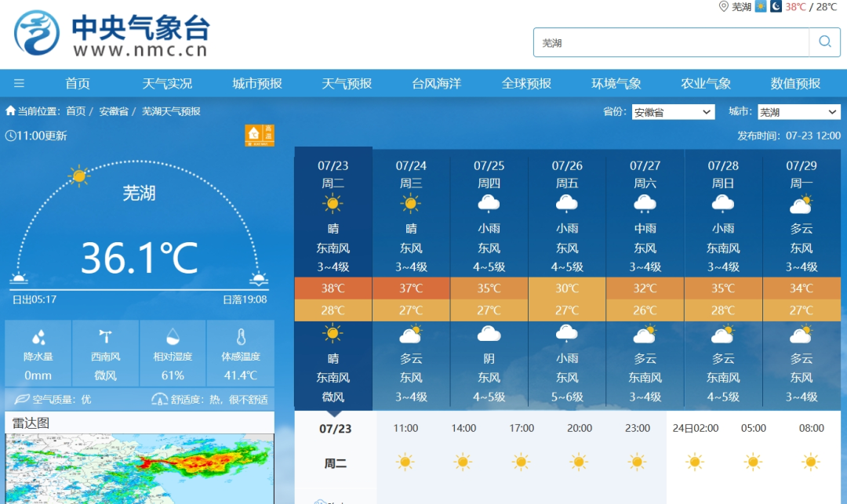Click the 首页 breadcrumb link
847x504 pixels.
tap(75, 111)
